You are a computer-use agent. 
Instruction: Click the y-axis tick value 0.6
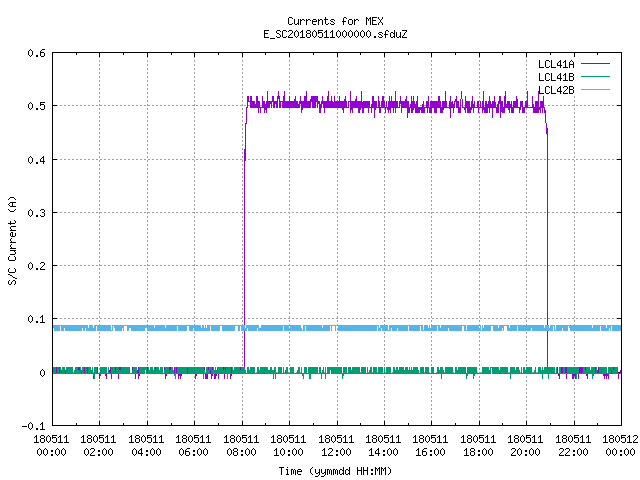(x=37, y=53)
